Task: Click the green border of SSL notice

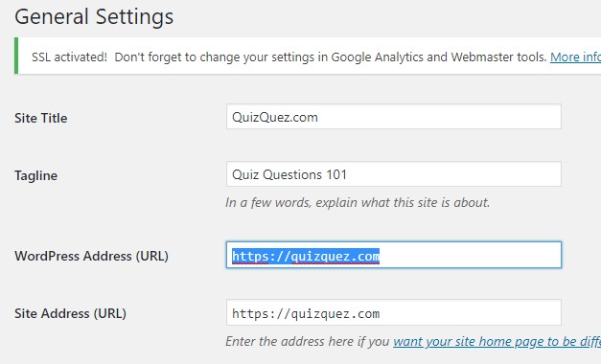Action: [x=16, y=56]
